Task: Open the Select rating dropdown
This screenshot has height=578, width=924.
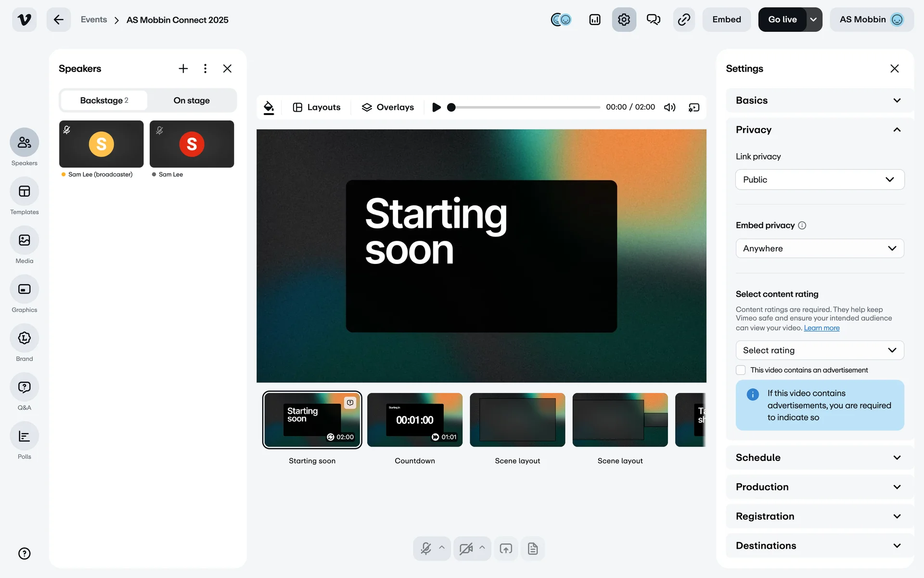Action: pos(820,350)
